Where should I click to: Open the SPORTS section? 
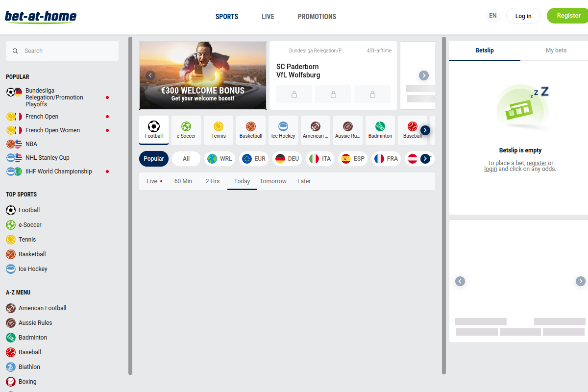(x=227, y=17)
